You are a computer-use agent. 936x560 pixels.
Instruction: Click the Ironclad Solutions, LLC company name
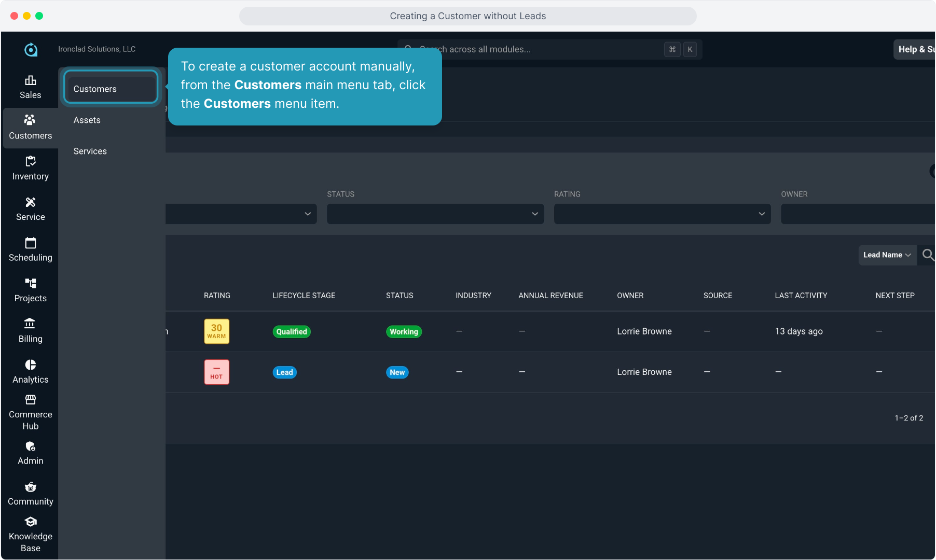coord(97,49)
